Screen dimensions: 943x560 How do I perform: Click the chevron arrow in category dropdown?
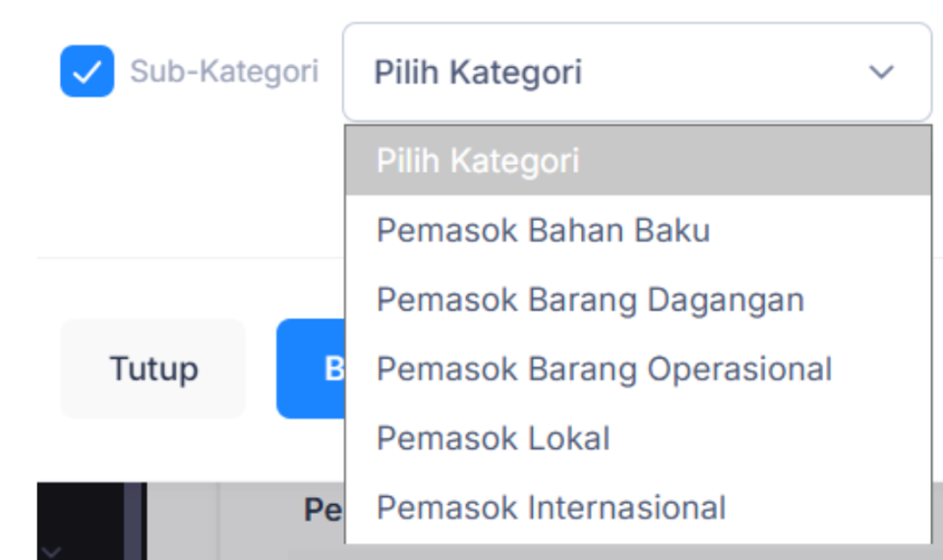tap(882, 73)
